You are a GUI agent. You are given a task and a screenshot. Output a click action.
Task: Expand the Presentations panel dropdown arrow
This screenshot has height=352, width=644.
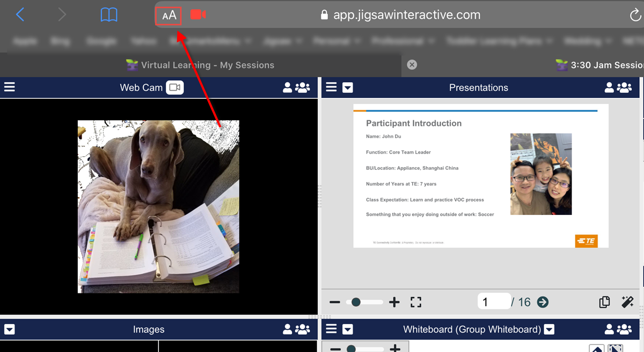tap(348, 88)
